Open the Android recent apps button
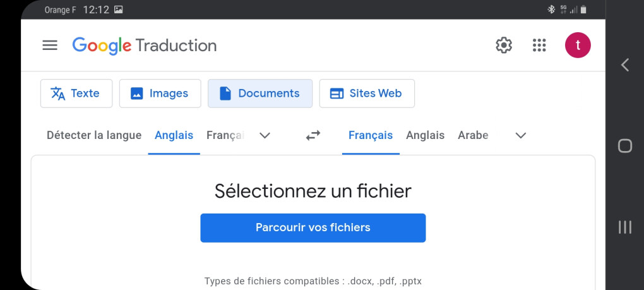This screenshot has width=644, height=290. 624,227
